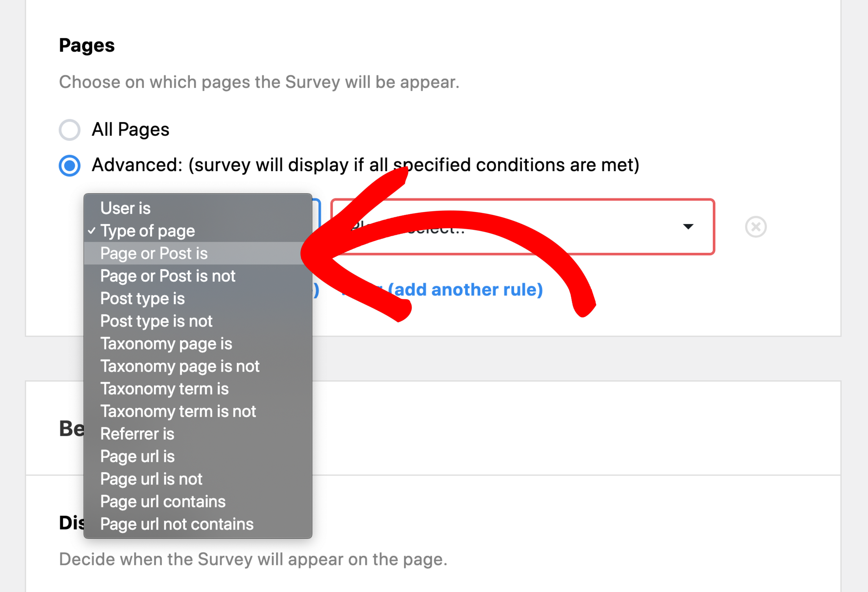
Task: Click the dropdown arrow in the red-bordered select
Action: (x=688, y=226)
